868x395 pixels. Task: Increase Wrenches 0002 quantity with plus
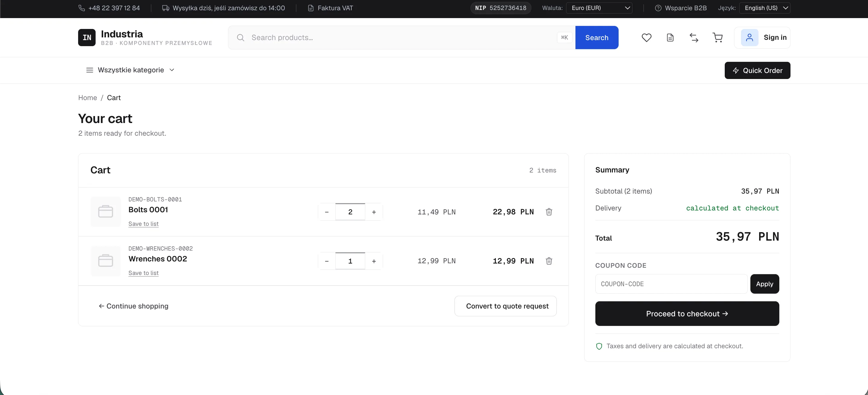pos(374,261)
